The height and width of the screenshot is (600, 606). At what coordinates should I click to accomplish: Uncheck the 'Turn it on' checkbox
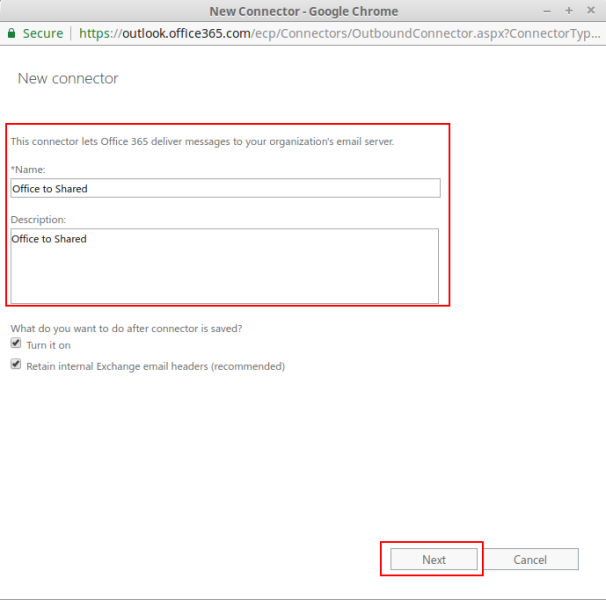click(16, 344)
